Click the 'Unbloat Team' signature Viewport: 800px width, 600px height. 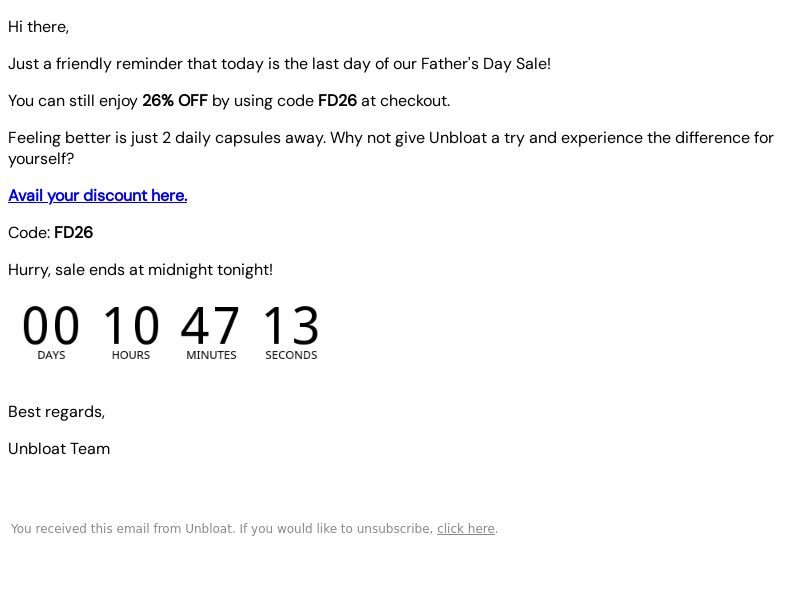click(x=59, y=449)
